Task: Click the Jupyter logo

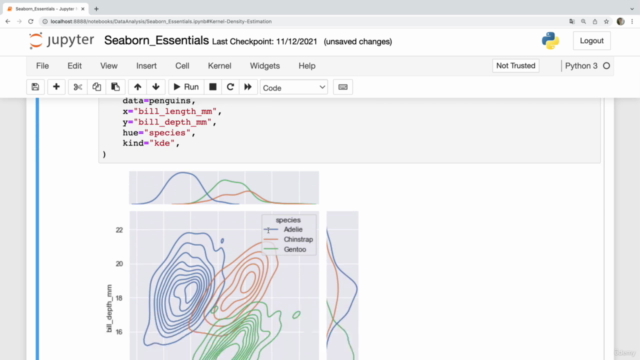Action: (x=61, y=40)
